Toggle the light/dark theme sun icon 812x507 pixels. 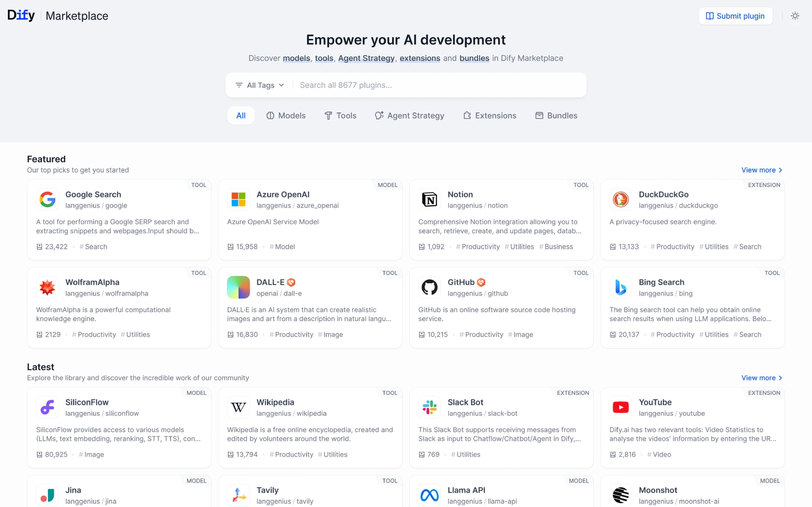click(x=795, y=16)
